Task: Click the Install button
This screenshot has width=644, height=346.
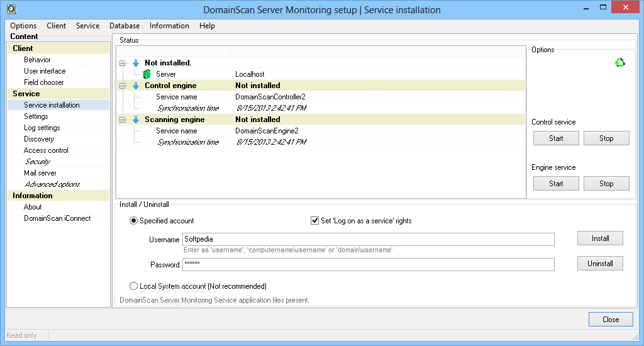Action: [x=600, y=238]
